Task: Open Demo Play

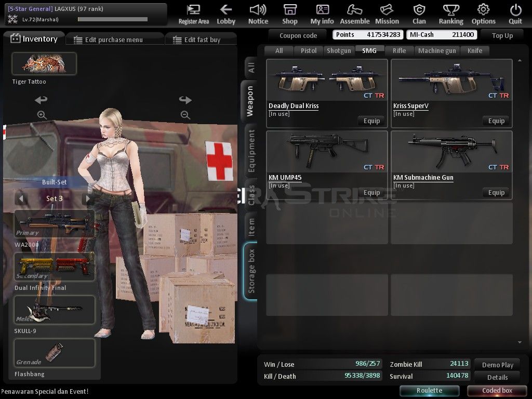Action: (497, 365)
